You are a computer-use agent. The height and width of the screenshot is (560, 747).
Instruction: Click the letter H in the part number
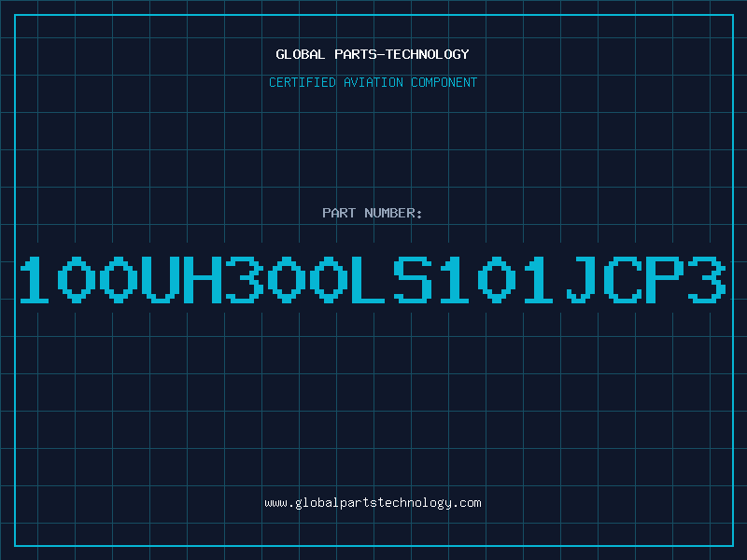[x=202, y=279]
